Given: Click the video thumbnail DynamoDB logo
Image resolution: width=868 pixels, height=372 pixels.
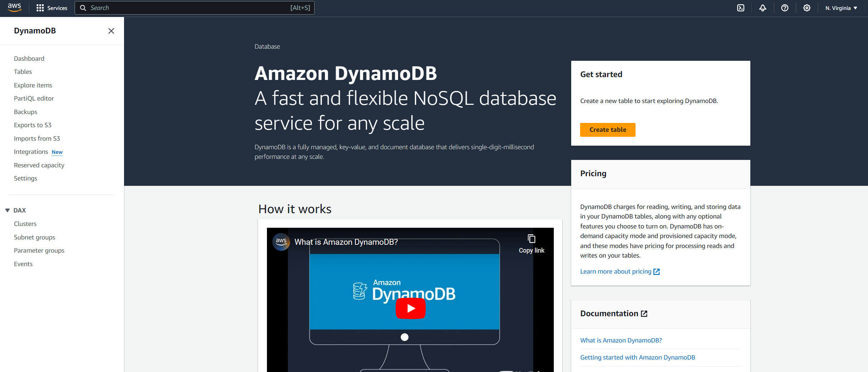Looking at the screenshot, I should (404, 291).
